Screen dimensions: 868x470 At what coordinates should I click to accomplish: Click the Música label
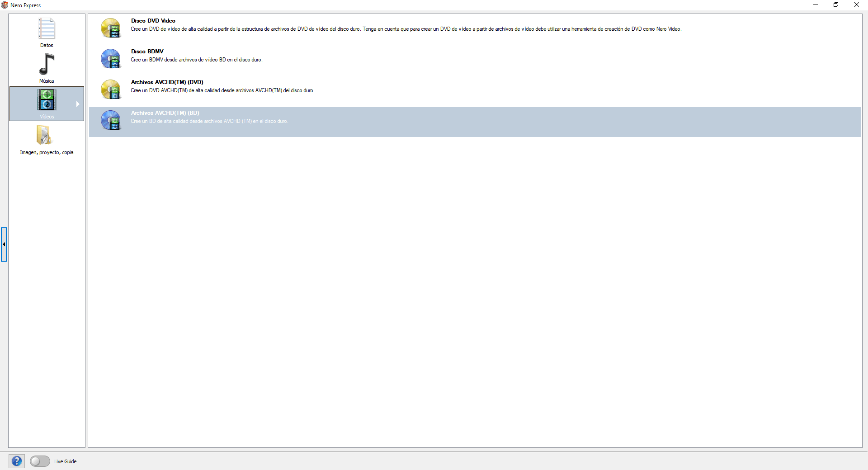point(47,81)
